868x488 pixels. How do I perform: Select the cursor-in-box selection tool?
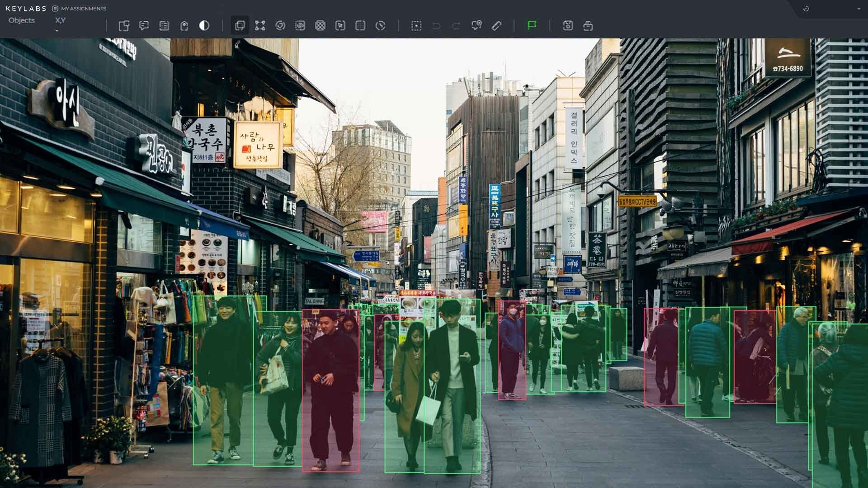[340, 26]
